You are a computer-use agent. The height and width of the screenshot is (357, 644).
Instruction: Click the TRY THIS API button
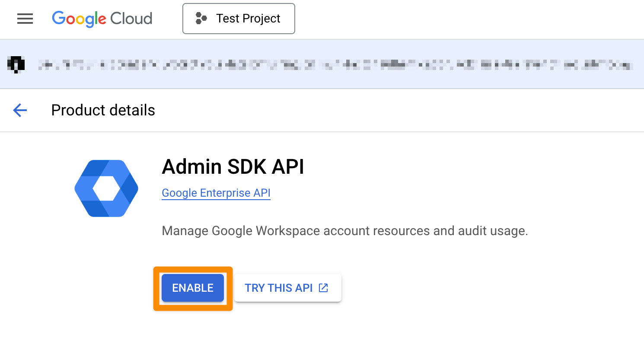point(288,288)
